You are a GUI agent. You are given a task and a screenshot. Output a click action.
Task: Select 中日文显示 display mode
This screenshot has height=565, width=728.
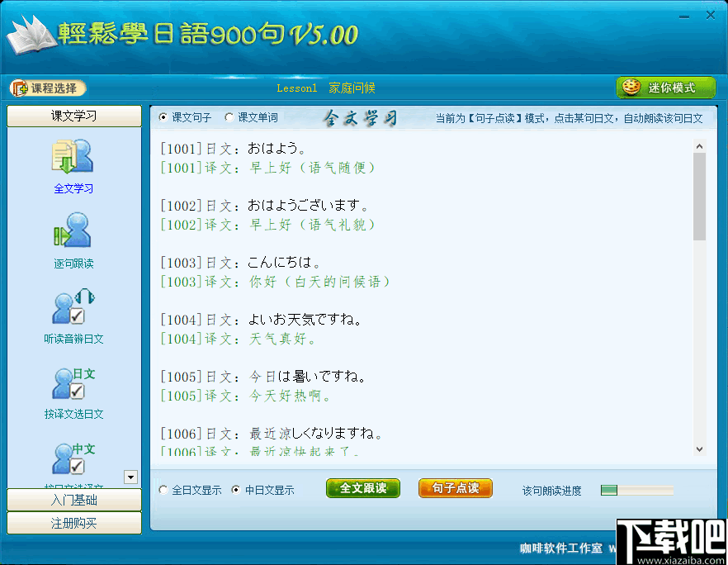[236, 490]
